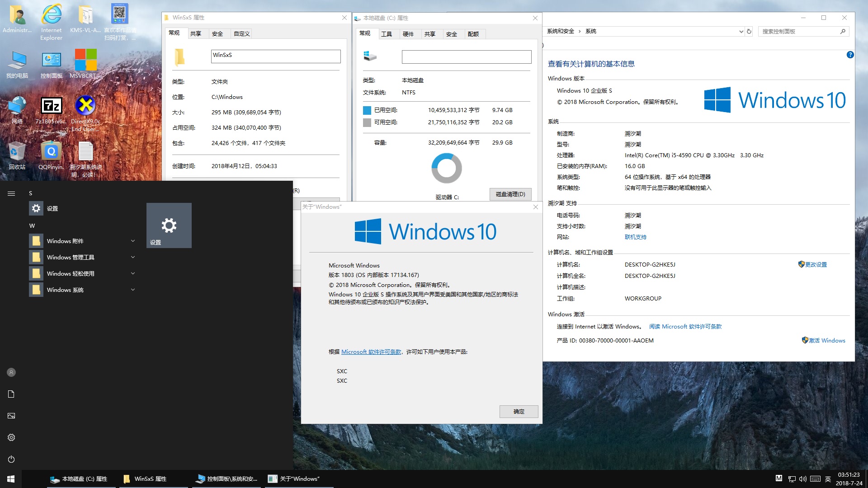868x488 pixels.
Task: Switch to 工具 tab in drive C properties
Action: [x=386, y=34]
